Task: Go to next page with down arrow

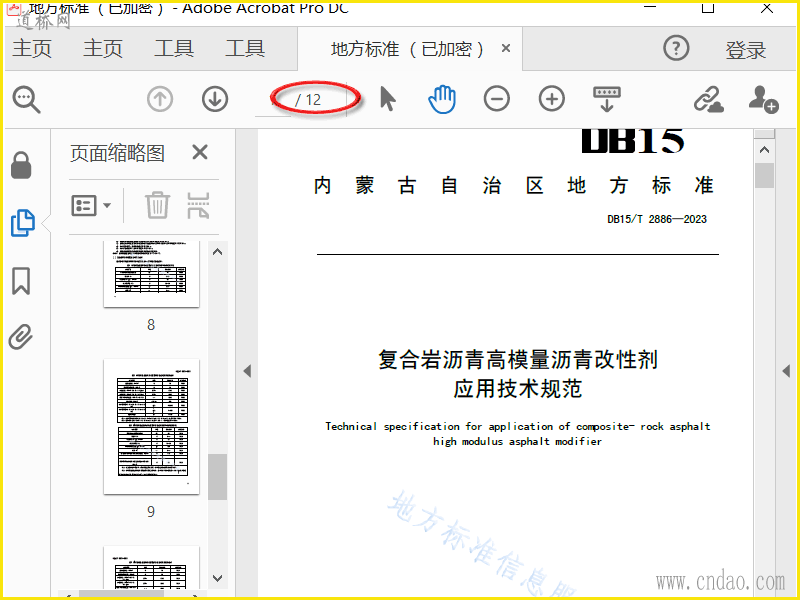Action: (215, 99)
